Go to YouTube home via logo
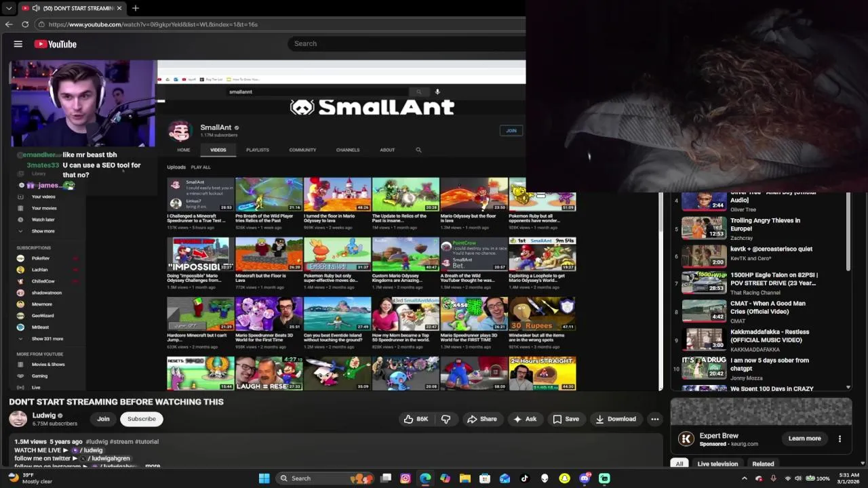This screenshot has height=488, width=868. (x=56, y=44)
